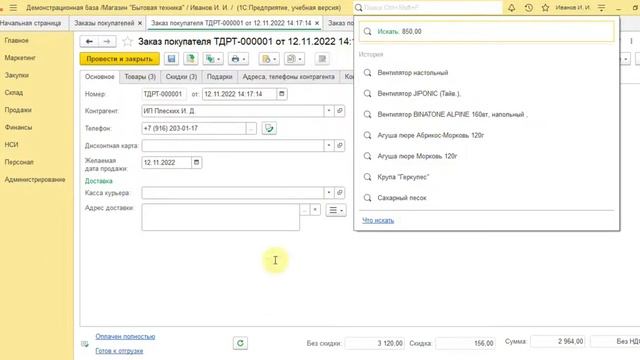The height and width of the screenshot is (360, 640).
Task: Close the Заказ покупателя ТДРТ-000001 tab
Action: [317, 23]
